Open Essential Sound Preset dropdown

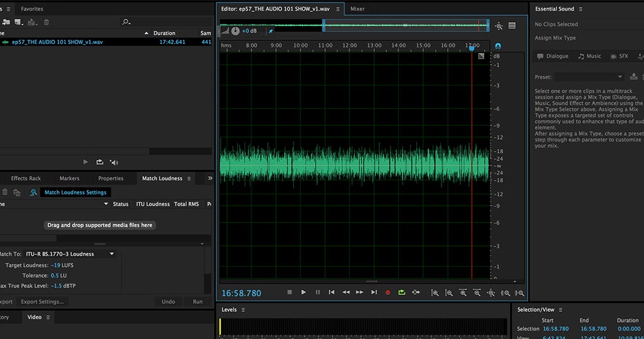[x=589, y=77]
